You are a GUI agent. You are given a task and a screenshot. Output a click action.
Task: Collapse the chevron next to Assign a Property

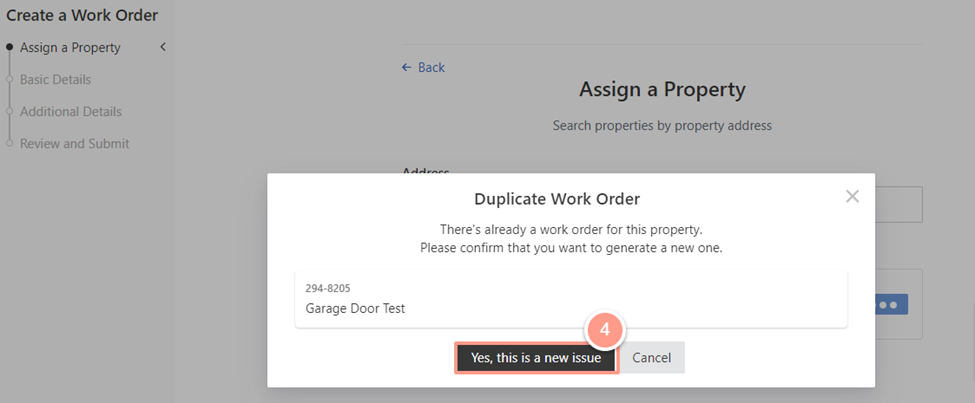[x=163, y=47]
